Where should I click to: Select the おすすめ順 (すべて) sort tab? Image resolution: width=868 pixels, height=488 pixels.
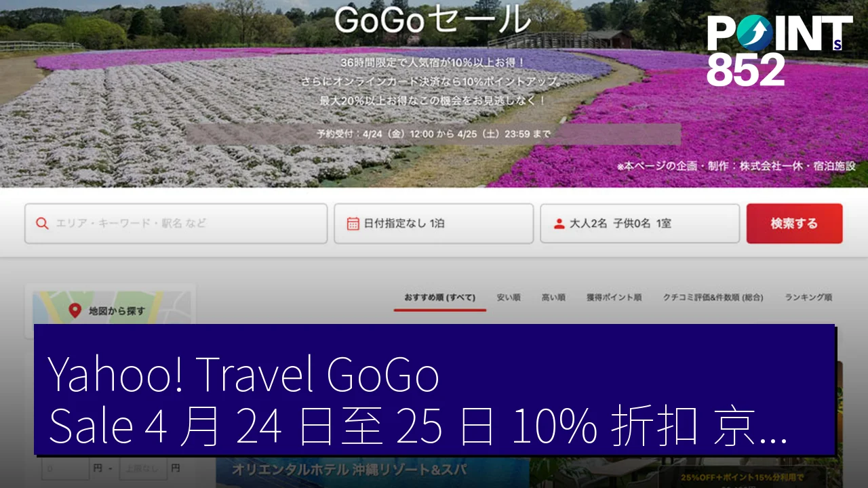(439, 298)
